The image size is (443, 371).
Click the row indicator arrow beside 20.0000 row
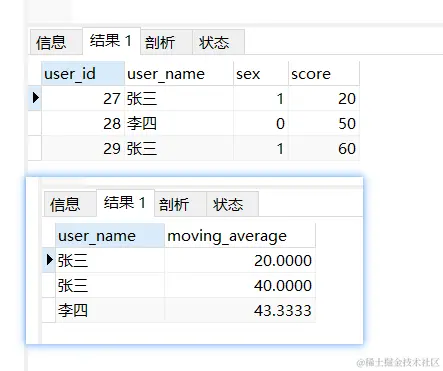pyautogui.click(x=49, y=260)
